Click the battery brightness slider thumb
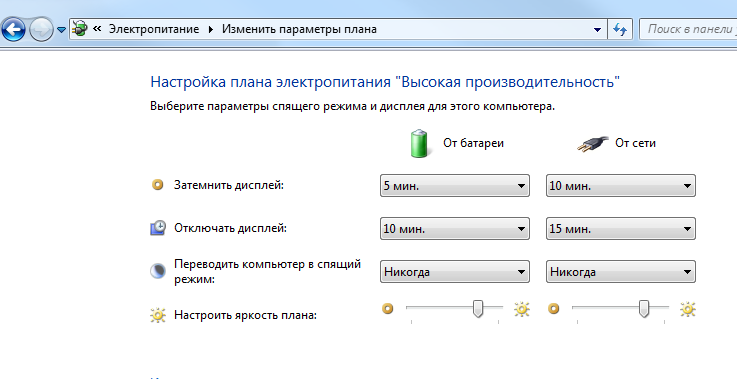 click(x=478, y=309)
